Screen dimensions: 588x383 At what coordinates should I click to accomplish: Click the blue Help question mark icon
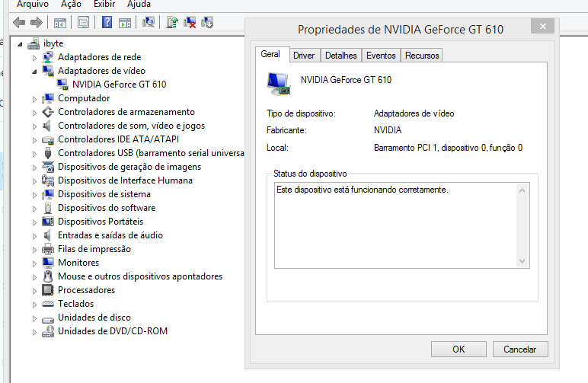(x=107, y=23)
